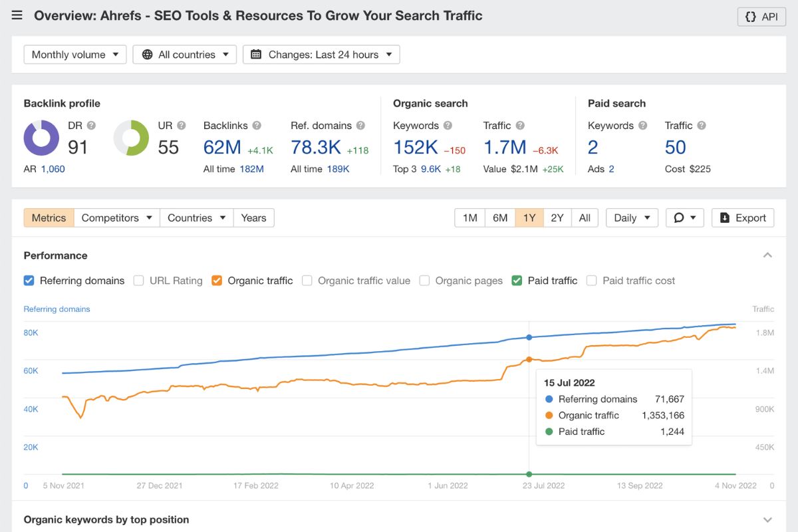Click the help icon next to Backlinks
798x532 pixels.
point(257,125)
